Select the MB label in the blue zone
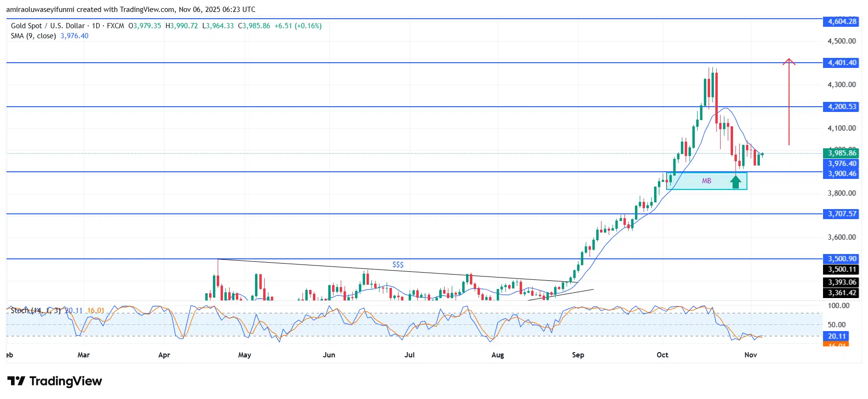This screenshot has width=868, height=399. point(706,181)
